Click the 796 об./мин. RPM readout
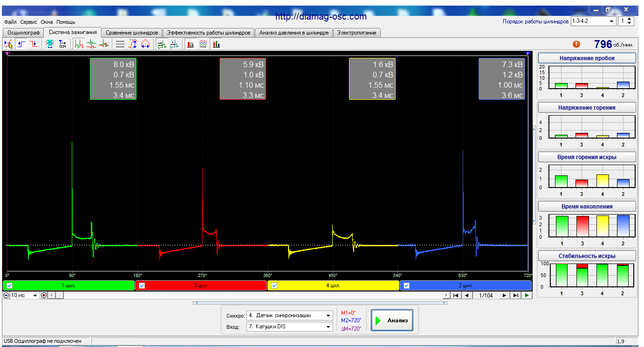644x347 pixels. click(613, 44)
